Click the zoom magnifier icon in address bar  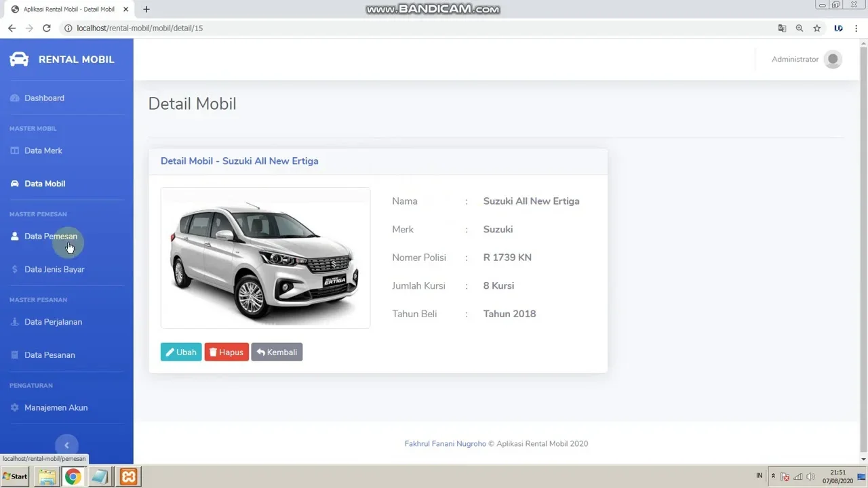pyautogui.click(x=800, y=28)
